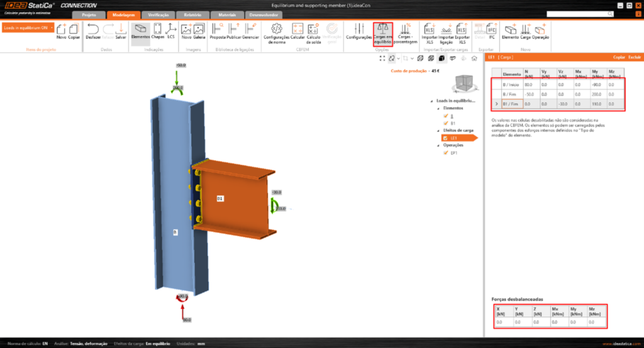Viewport: 644px width, 348px height.
Task: Toggle the LCS axes icon
Action: tap(171, 30)
